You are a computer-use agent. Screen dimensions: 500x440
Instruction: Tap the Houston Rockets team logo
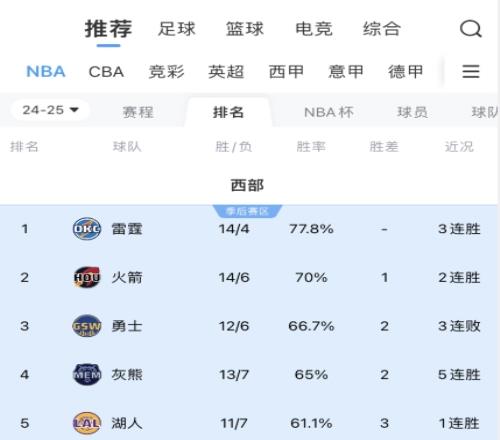[x=87, y=277]
